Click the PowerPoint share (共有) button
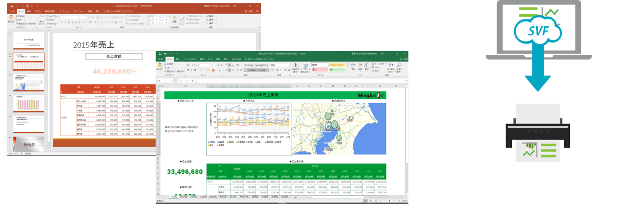Screen dimensions: 644x204 point(249,11)
